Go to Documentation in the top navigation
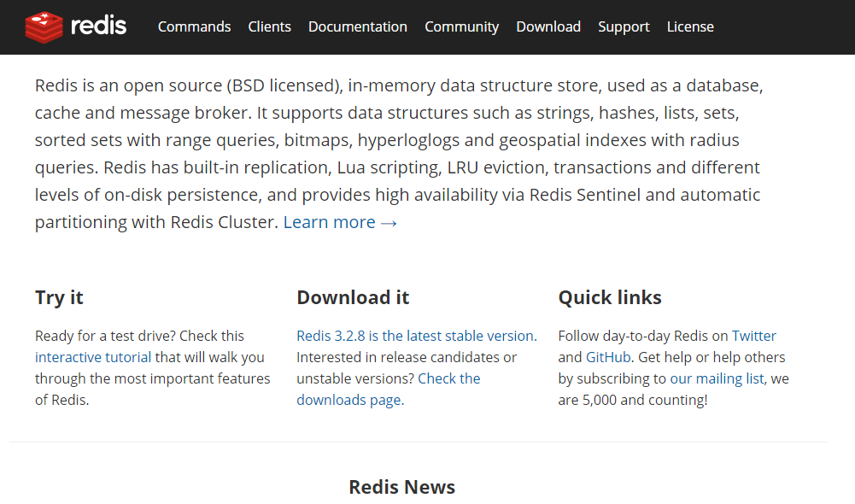855x504 pixels. tap(358, 26)
